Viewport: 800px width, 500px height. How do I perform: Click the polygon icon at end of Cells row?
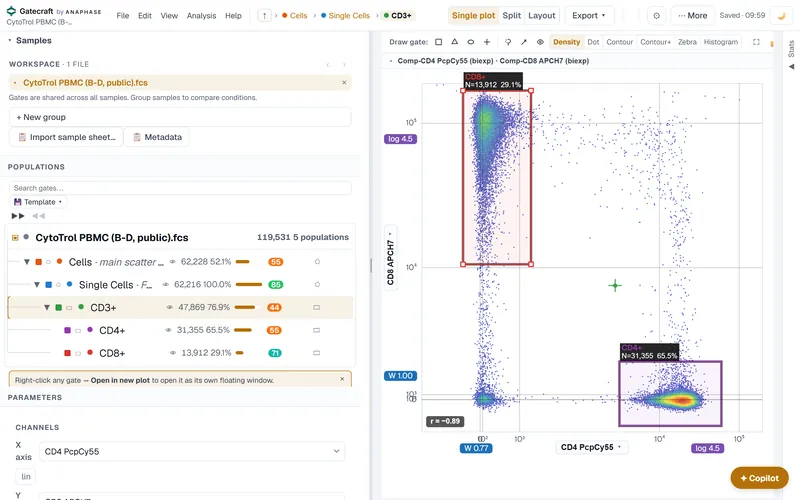point(317,262)
